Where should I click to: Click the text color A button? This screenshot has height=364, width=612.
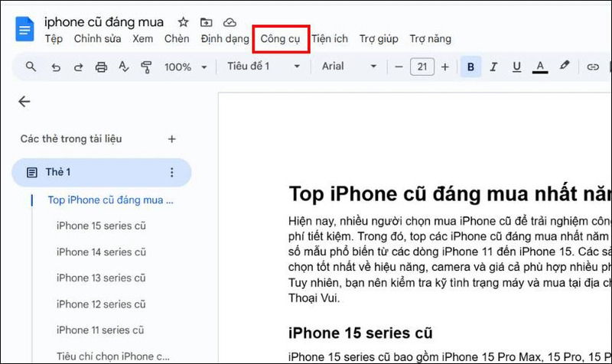point(540,67)
